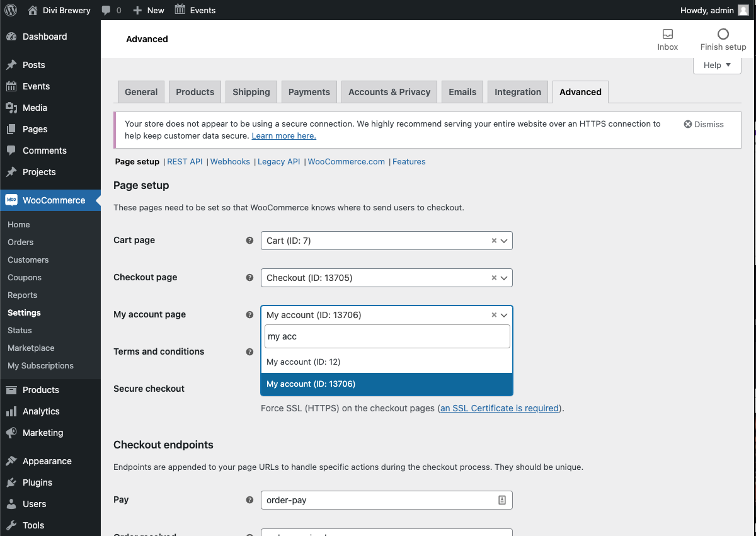The image size is (756, 536).
Task: Open My Subscriptions under WooCommerce
Action: coord(40,366)
